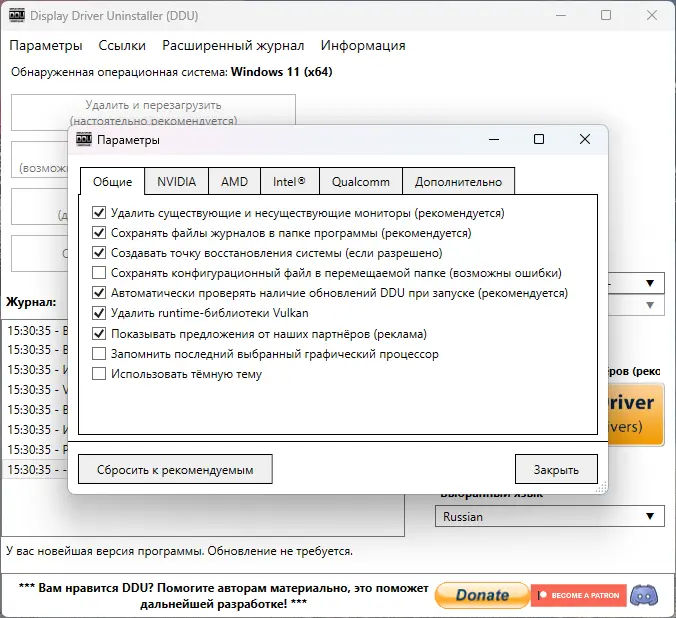676x618 pixels.
Task: Switch to the Общие tab
Action: (112, 182)
